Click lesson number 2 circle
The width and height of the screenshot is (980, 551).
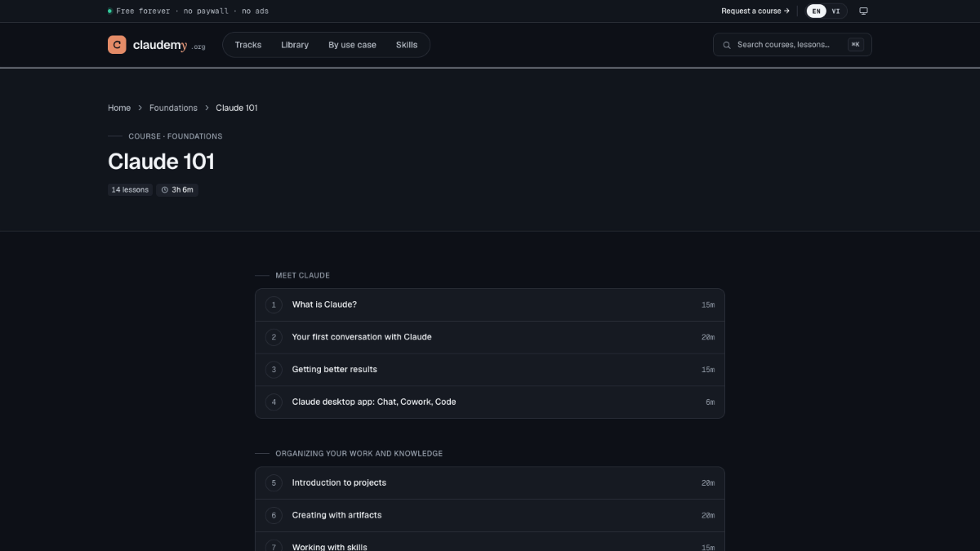274,337
